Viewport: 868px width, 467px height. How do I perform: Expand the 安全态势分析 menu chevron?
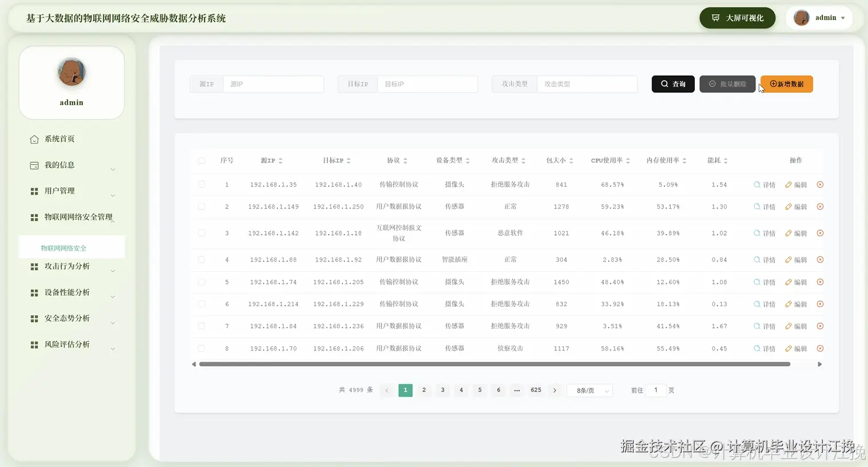[113, 323]
